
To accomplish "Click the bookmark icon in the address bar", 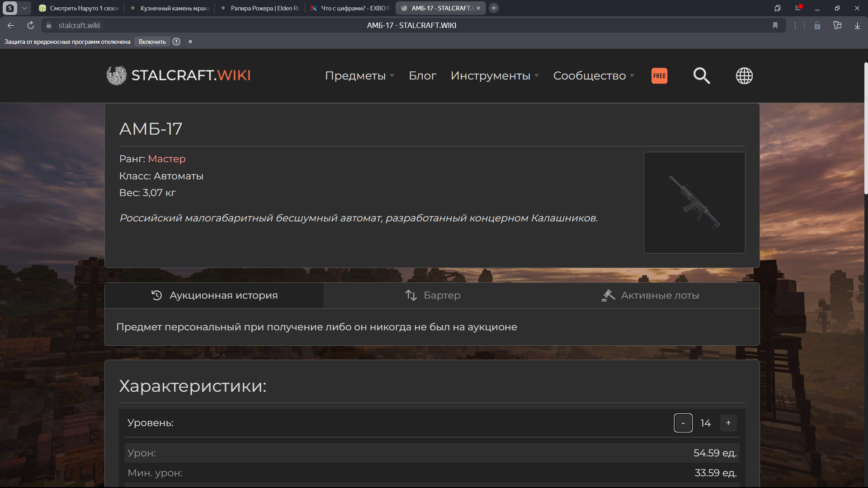I will [775, 26].
